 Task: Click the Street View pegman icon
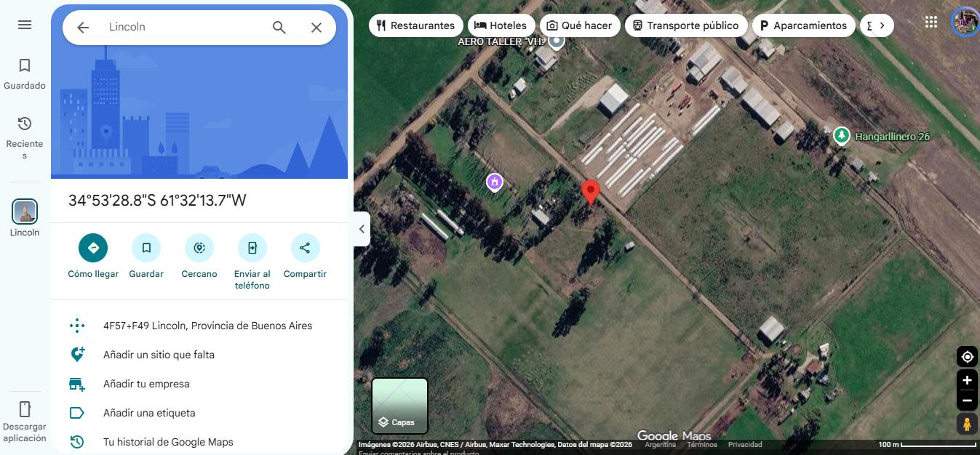coord(967,424)
